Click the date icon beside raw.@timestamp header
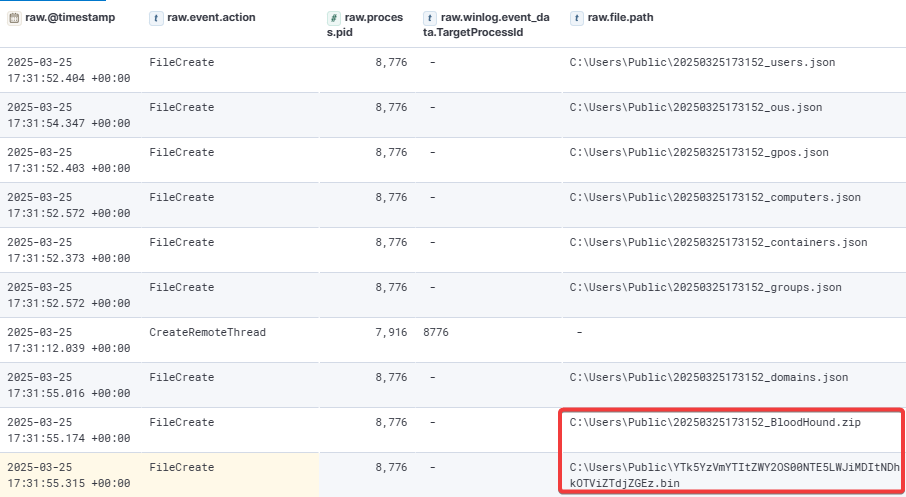Screen dimensions: 906x497 [14, 18]
